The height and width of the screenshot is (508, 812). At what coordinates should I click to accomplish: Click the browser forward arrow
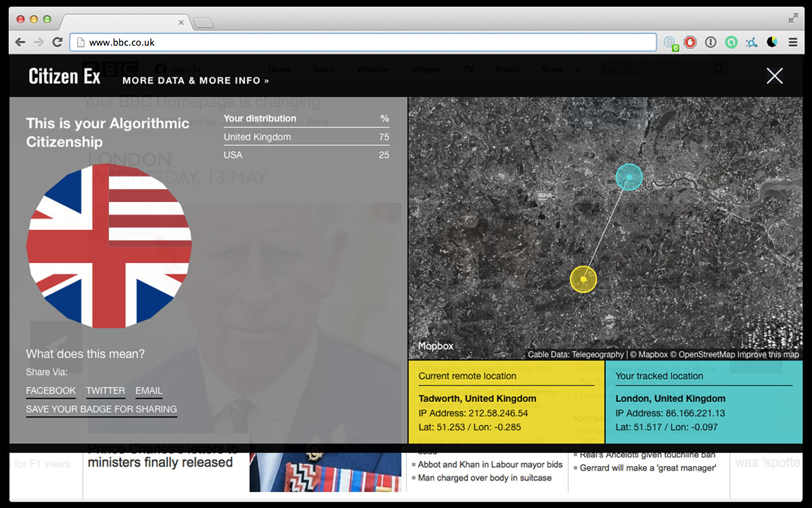39,43
